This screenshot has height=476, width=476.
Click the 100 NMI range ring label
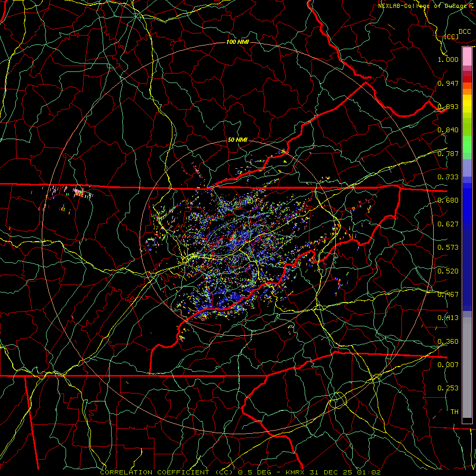237,42
